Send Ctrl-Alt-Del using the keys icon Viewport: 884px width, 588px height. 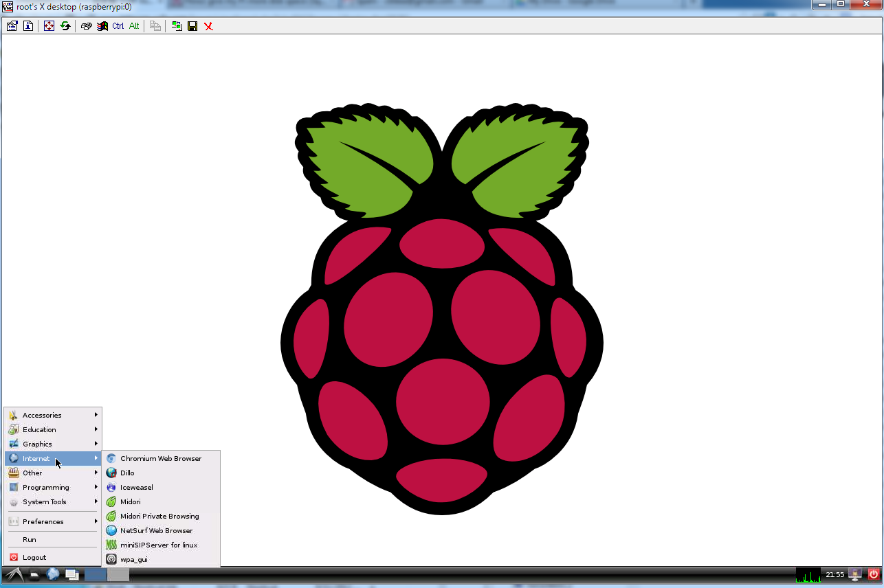(86, 26)
